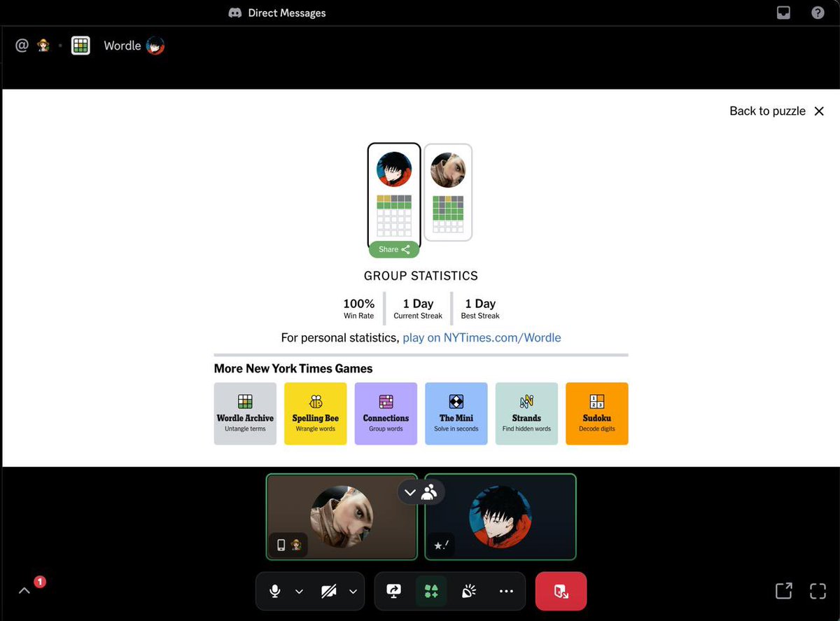The image size is (840, 621).
Task: Click the More New York Times Games heading
Action: point(293,369)
